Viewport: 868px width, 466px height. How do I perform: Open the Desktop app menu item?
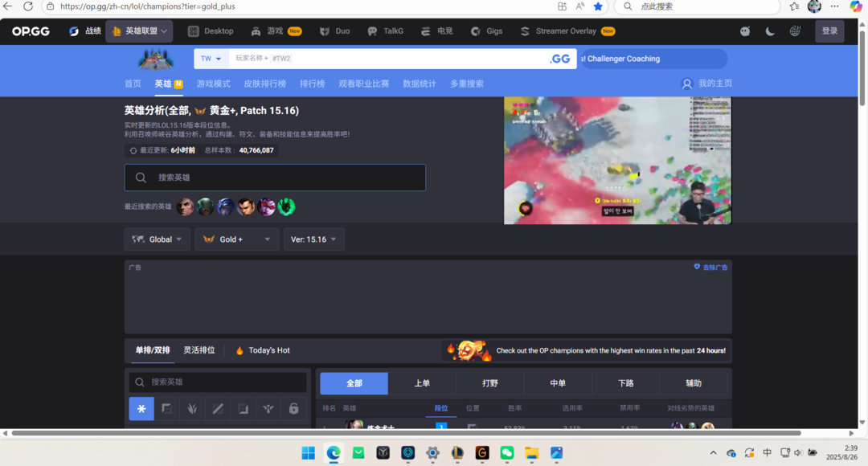point(211,31)
